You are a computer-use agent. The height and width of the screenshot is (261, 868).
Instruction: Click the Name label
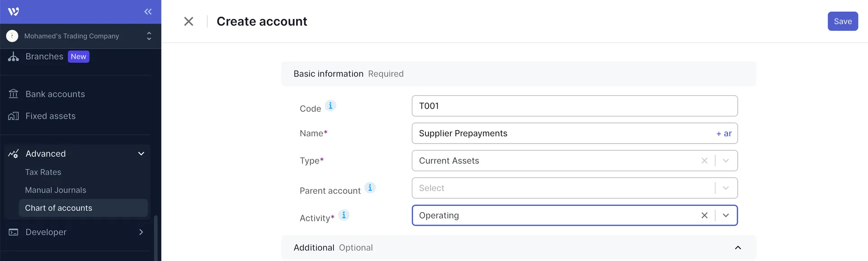(313, 133)
